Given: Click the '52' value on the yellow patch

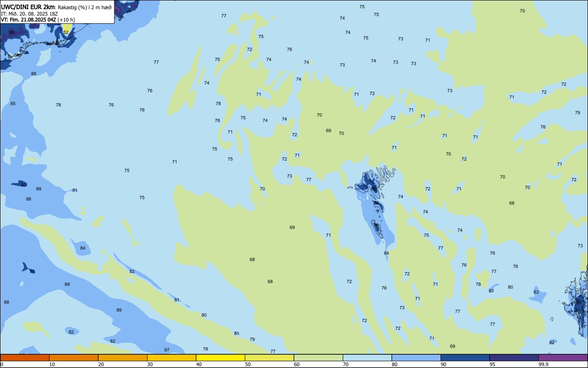Looking at the screenshot, I should (66, 32).
